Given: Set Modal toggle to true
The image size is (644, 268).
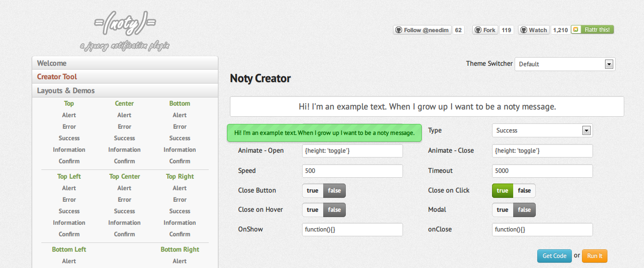Looking at the screenshot, I should pos(503,210).
